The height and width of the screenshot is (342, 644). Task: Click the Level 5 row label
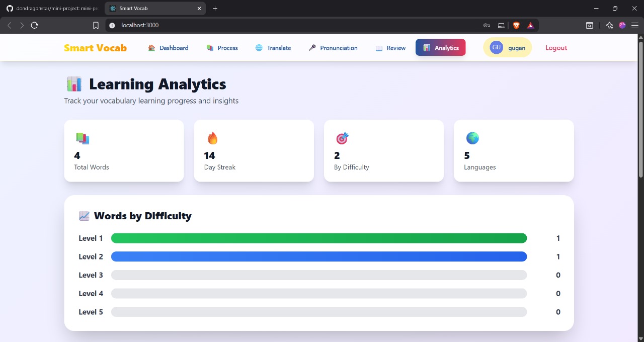click(x=91, y=312)
